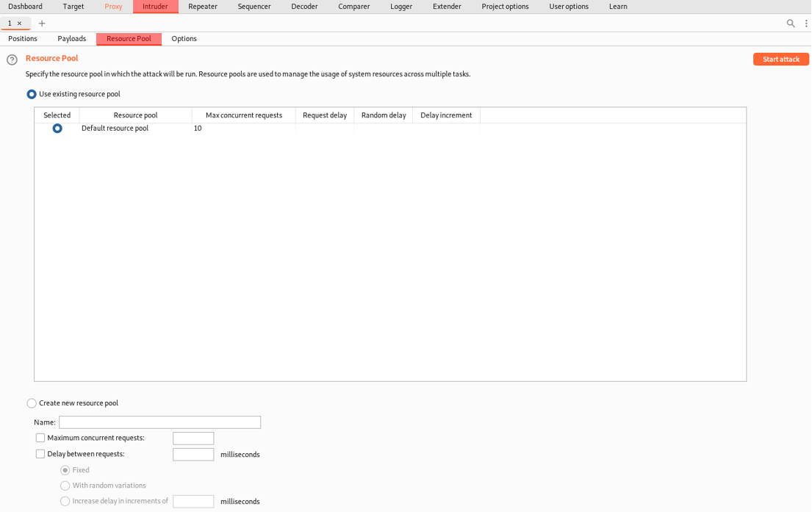Viewport: 812px width, 512px height.
Task: Close Intruder tab 1 with its x
Action: click(x=20, y=24)
